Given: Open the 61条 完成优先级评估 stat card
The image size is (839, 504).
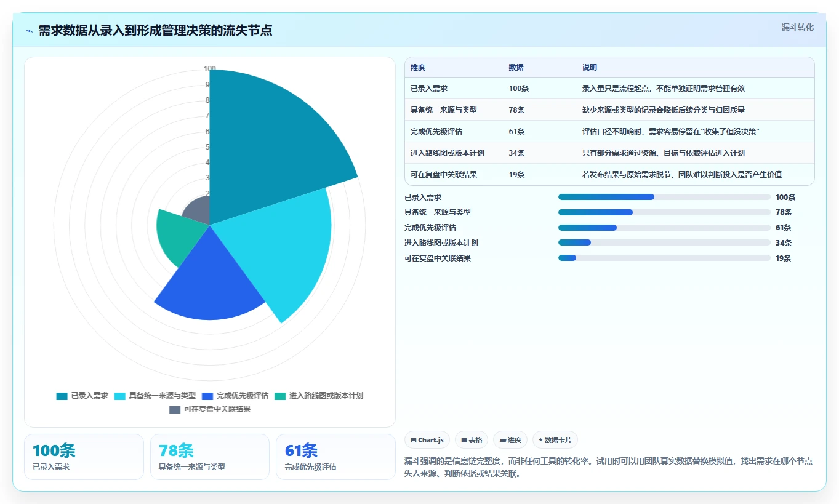Looking at the screenshot, I should point(335,457).
